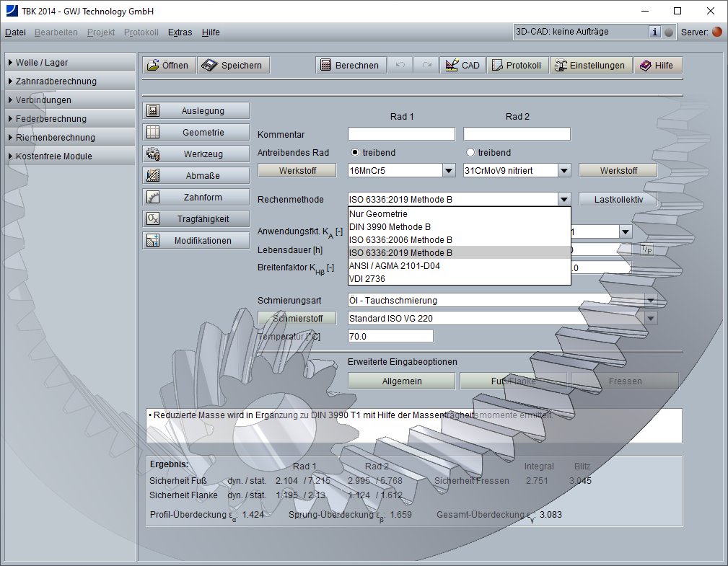Open the Extras menu

click(179, 32)
